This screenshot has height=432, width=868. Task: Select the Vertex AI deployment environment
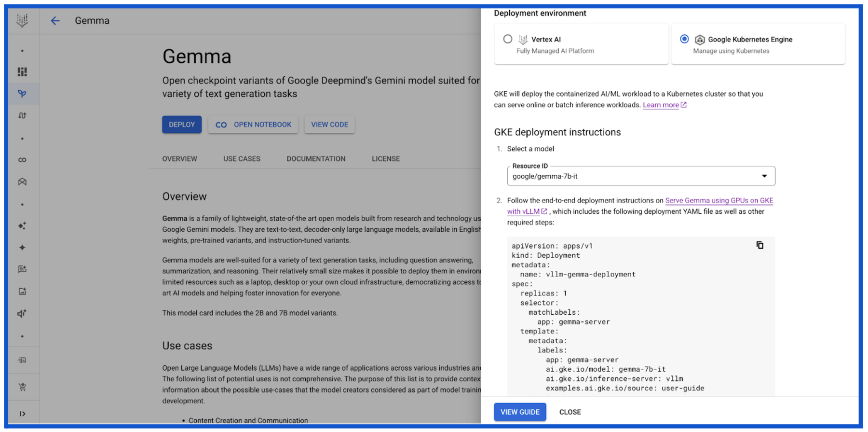(508, 39)
